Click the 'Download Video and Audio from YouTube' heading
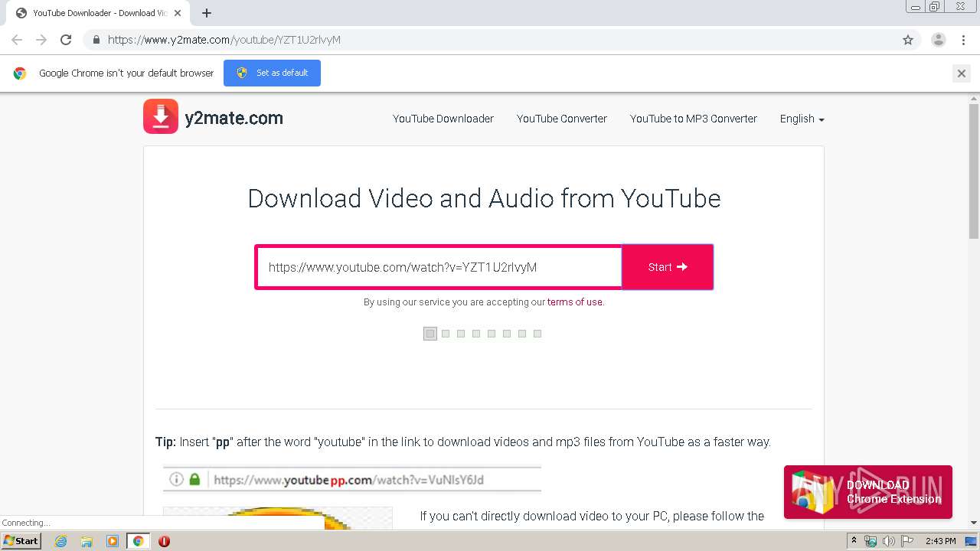 (x=484, y=198)
